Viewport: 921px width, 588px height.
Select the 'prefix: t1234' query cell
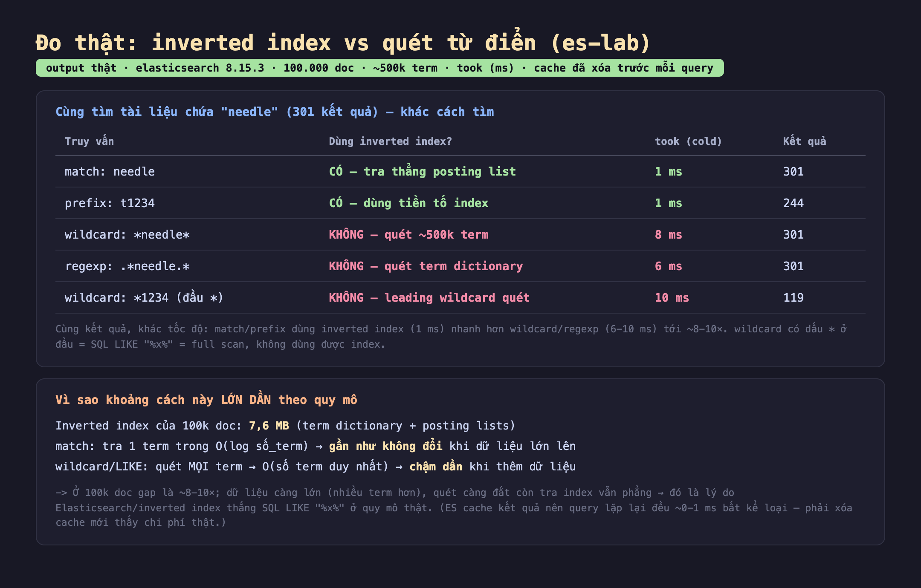pyautogui.click(x=110, y=203)
